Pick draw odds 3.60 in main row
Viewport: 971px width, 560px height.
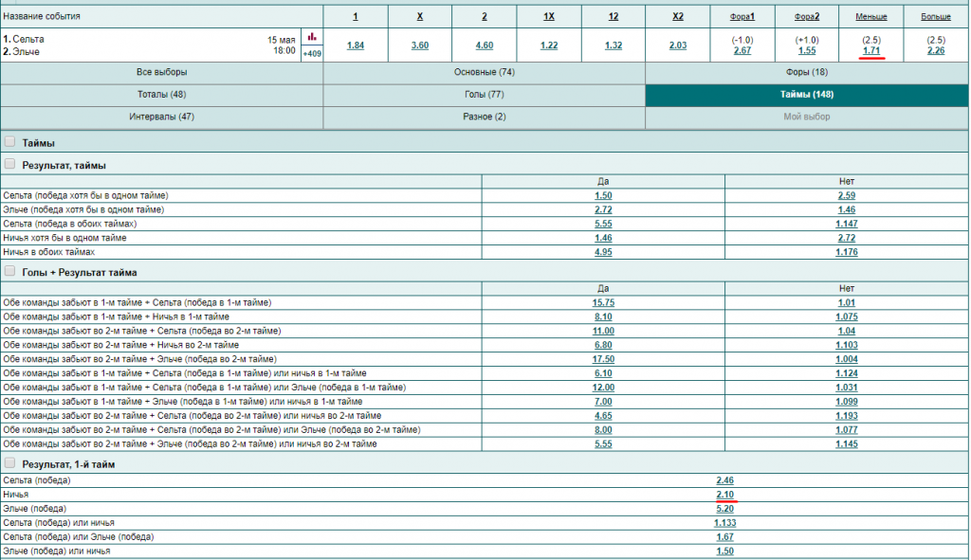420,45
